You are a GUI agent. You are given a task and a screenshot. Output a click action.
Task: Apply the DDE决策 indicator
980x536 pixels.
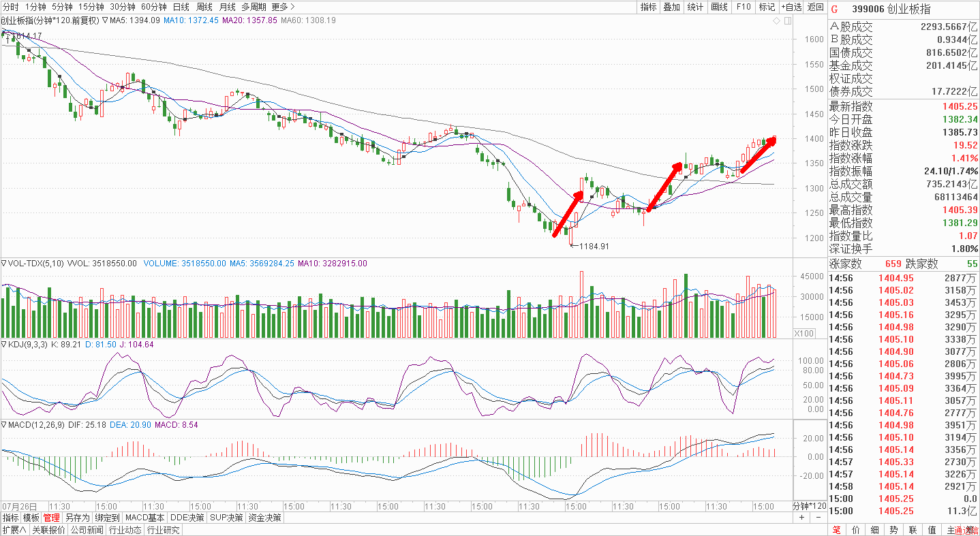[x=187, y=518]
